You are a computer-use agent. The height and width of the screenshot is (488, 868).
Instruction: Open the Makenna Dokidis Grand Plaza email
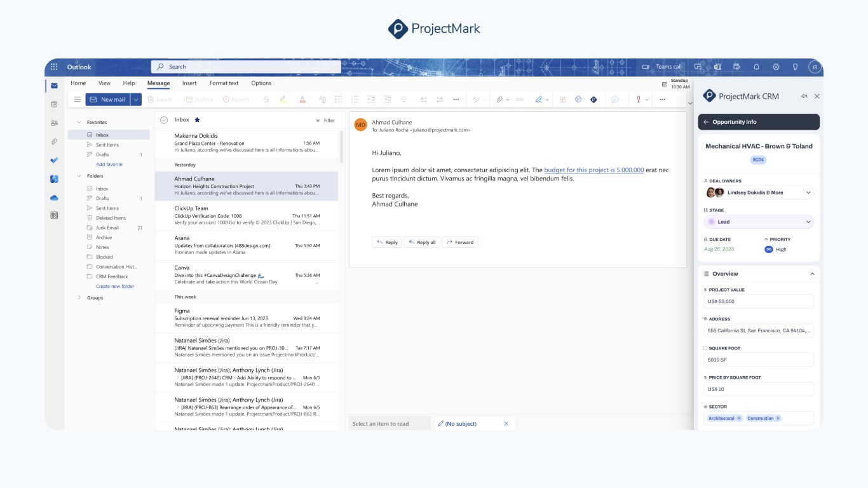(247, 143)
